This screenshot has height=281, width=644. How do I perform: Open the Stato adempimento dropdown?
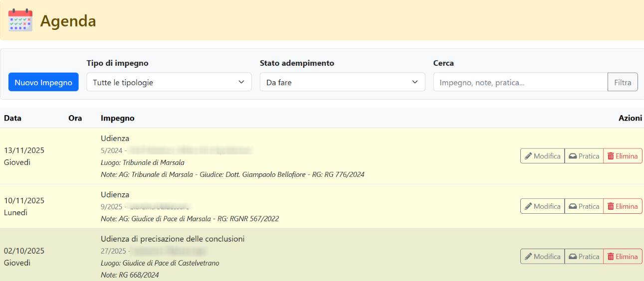pyautogui.click(x=342, y=82)
